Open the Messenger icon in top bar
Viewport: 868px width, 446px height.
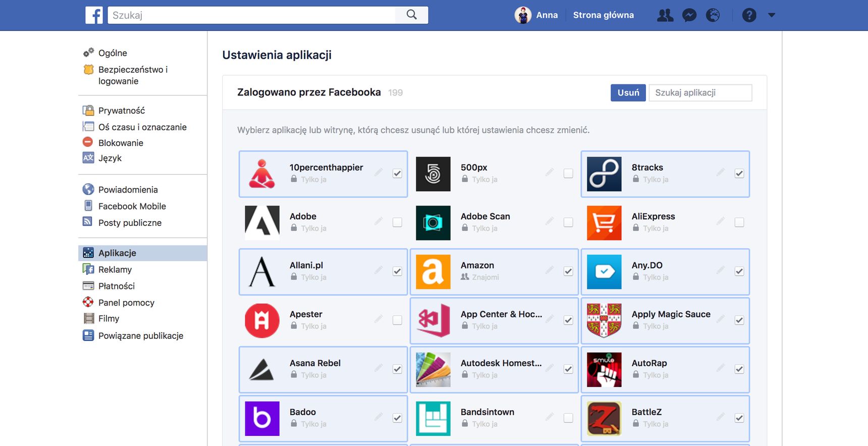tap(689, 15)
